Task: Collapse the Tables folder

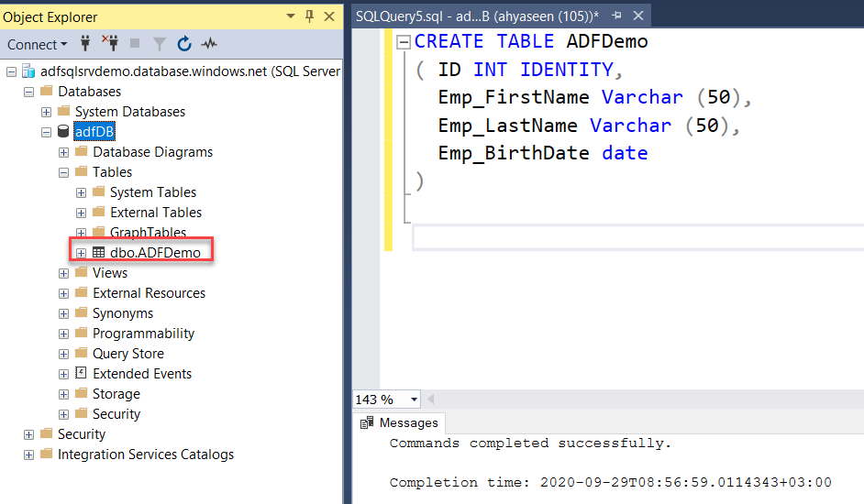Action: point(63,172)
